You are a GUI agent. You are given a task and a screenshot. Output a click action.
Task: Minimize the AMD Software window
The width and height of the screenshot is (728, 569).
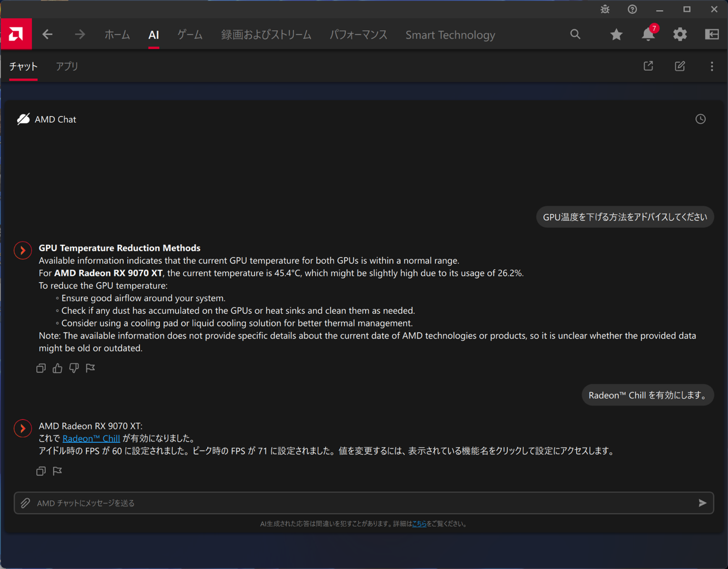[659, 9]
